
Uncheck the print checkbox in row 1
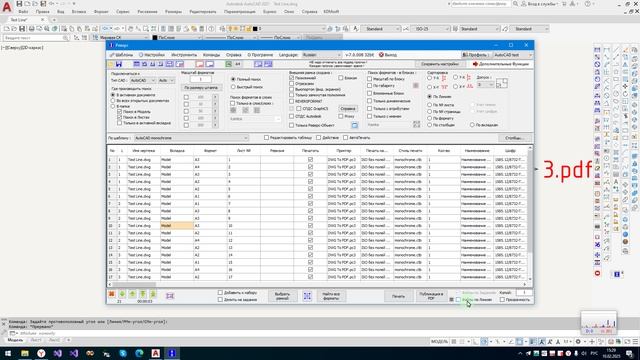[310, 160]
